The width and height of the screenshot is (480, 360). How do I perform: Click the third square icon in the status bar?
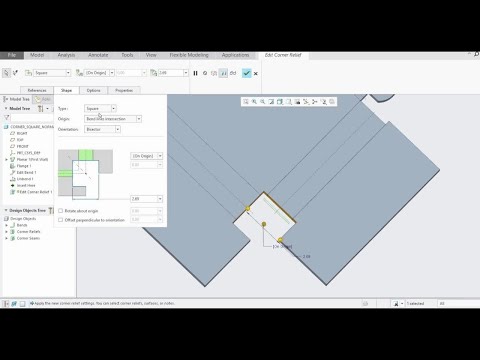click(22, 303)
